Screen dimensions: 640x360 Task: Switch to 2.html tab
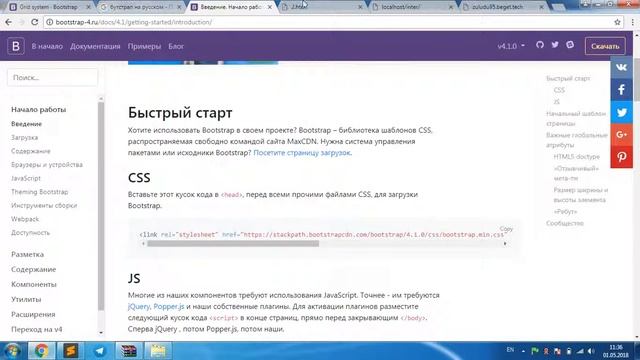pyautogui.click(x=321, y=7)
